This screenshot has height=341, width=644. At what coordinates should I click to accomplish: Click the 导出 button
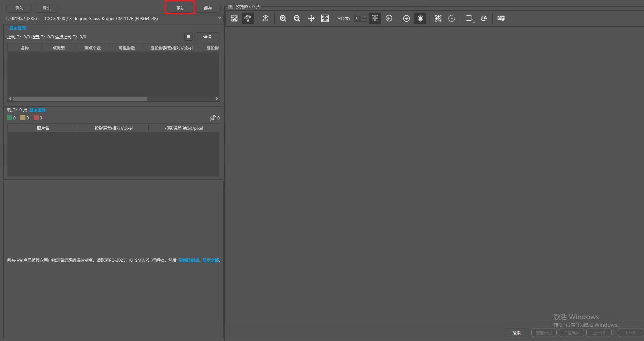point(47,8)
